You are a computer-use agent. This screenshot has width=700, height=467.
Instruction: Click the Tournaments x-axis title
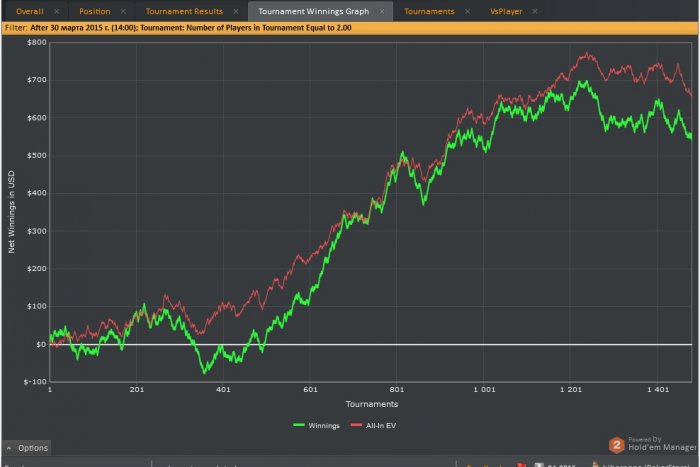372,404
